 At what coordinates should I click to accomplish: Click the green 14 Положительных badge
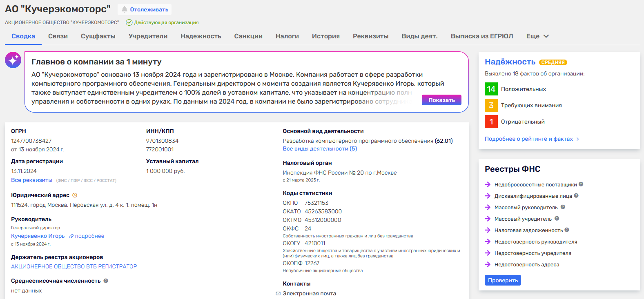point(491,89)
